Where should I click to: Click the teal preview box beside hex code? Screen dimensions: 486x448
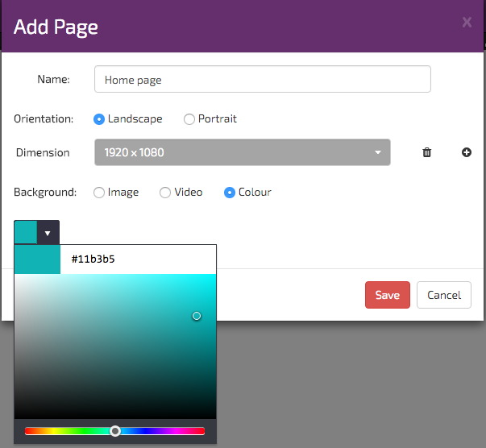tap(37, 259)
